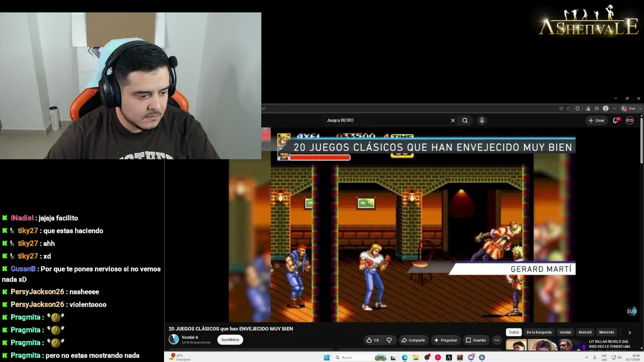
Task: Open the LIT KILLAH recommended video title
Action: 609,344
